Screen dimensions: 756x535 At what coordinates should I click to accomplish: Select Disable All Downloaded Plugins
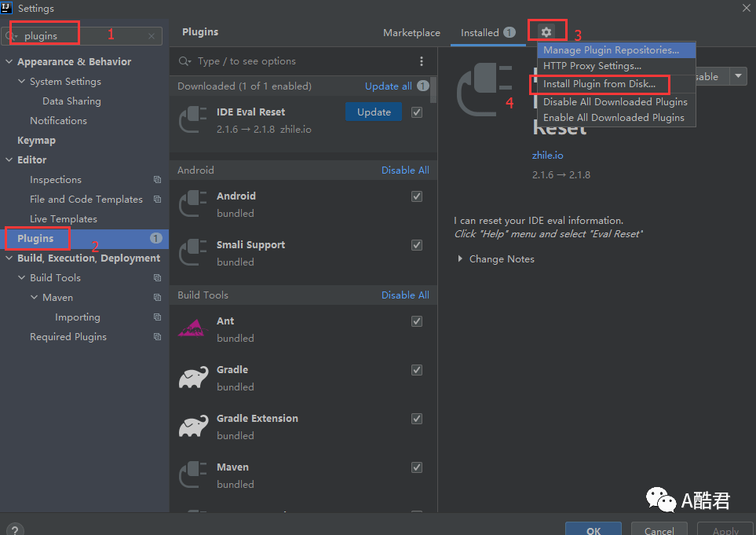616,102
